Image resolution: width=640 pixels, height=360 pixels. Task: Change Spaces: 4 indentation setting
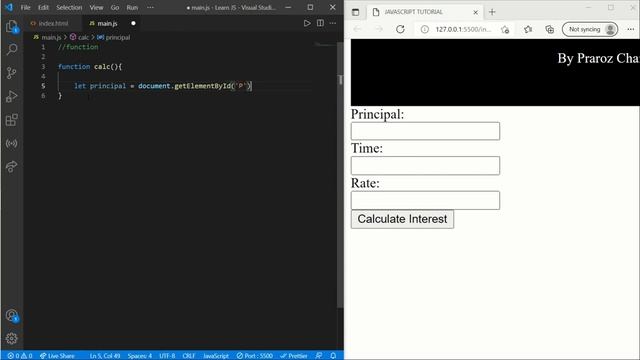tap(140, 356)
